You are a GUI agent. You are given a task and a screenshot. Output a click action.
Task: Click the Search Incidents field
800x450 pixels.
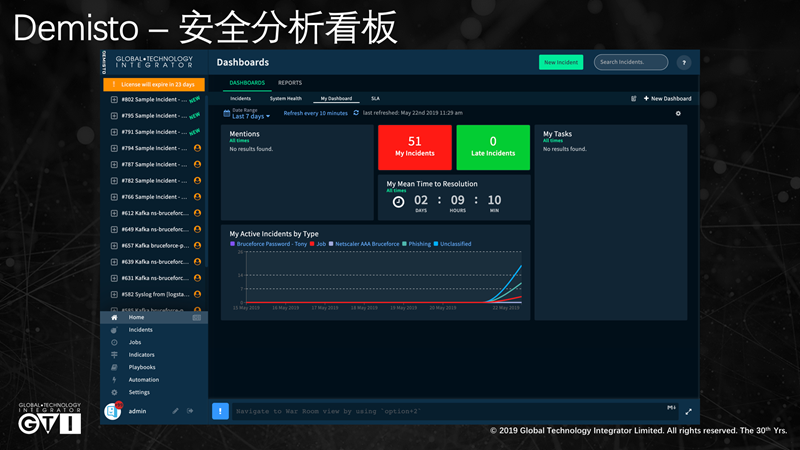point(631,62)
